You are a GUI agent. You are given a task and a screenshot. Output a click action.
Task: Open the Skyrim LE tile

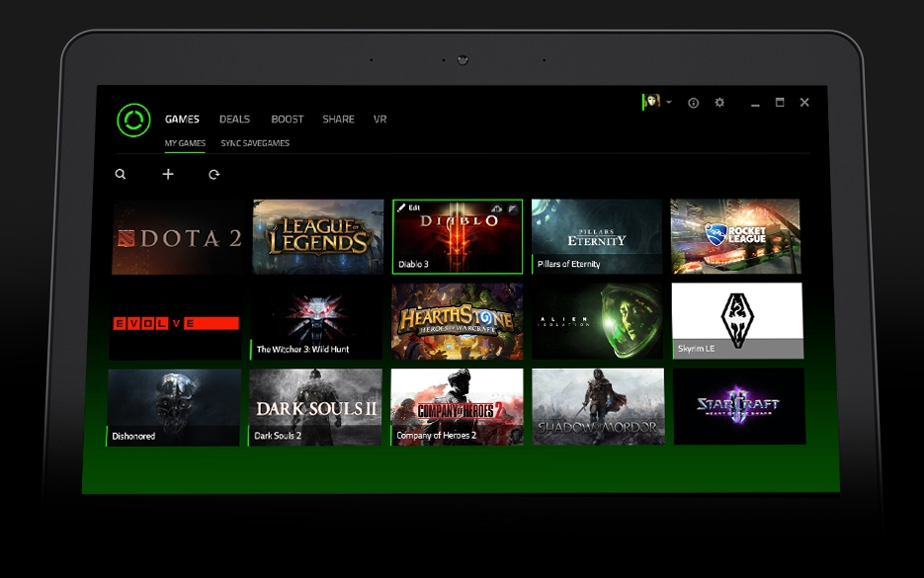[x=738, y=320]
